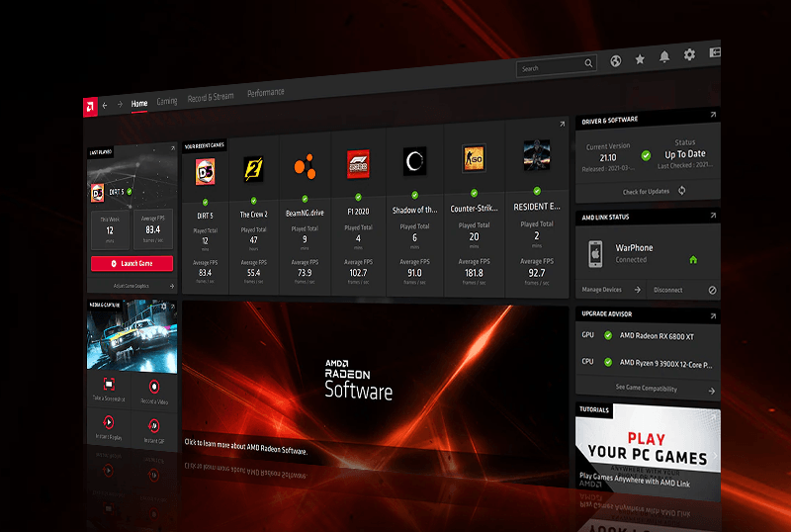Screen dimensions: 791x532
Task: Click the Record a Video icon
Action: 154,387
